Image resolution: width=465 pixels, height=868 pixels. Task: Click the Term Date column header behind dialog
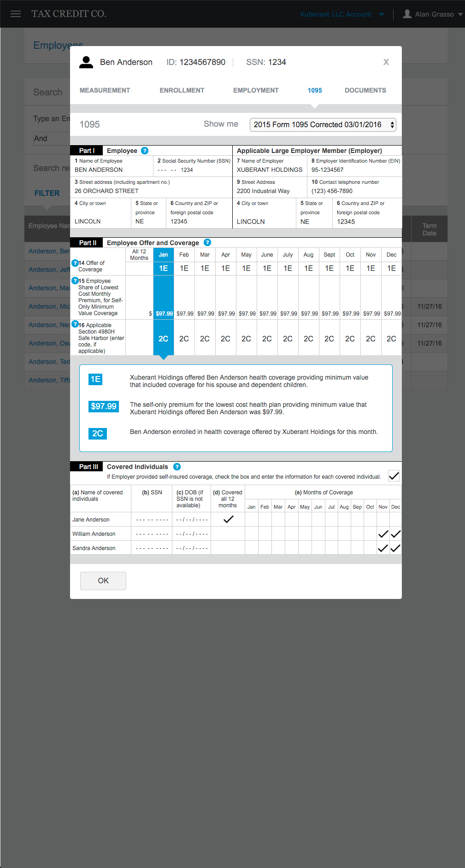(x=430, y=229)
